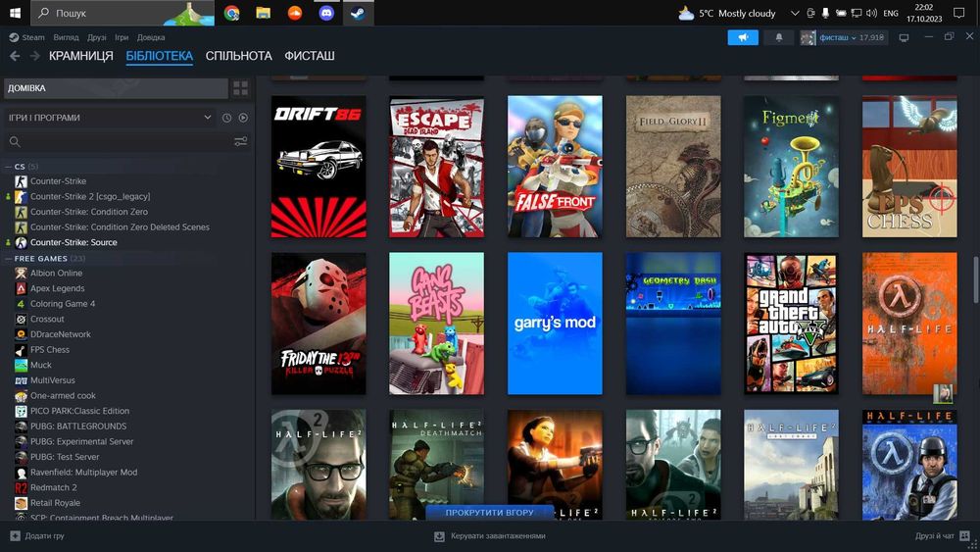Switch library to collections grid view
Viewport: 980px width, 552px height.
click(241, 88)
